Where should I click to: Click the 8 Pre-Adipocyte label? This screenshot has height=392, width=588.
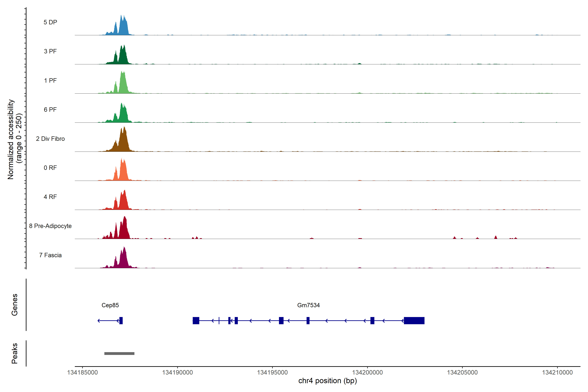50,226
